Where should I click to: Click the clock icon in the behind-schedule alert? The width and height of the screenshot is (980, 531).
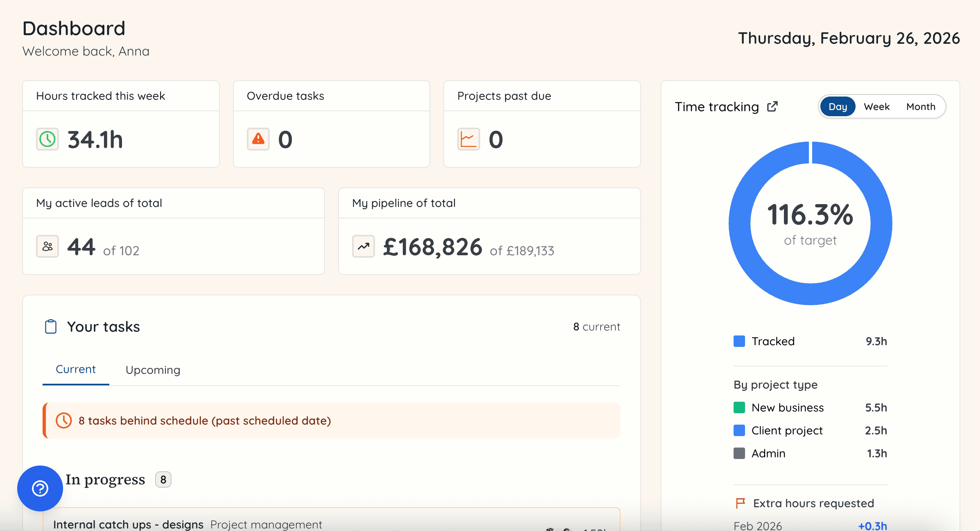click(64, 420)
